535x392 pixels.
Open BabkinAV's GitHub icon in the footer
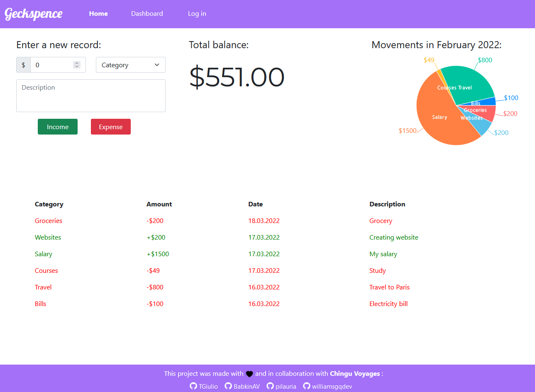228,386
